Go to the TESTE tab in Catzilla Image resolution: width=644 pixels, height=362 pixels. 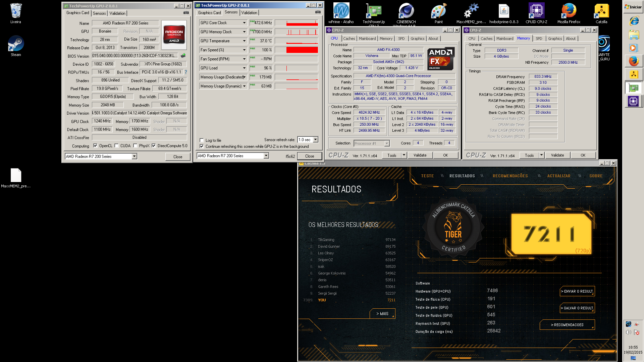[x=427, y=176]
